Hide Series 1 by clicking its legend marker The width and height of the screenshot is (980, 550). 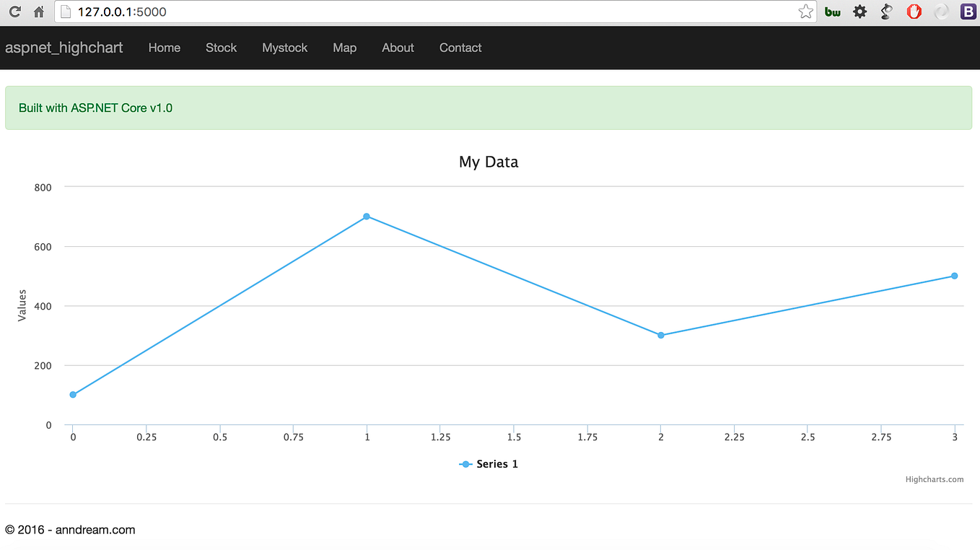click(x=465, y=463)
